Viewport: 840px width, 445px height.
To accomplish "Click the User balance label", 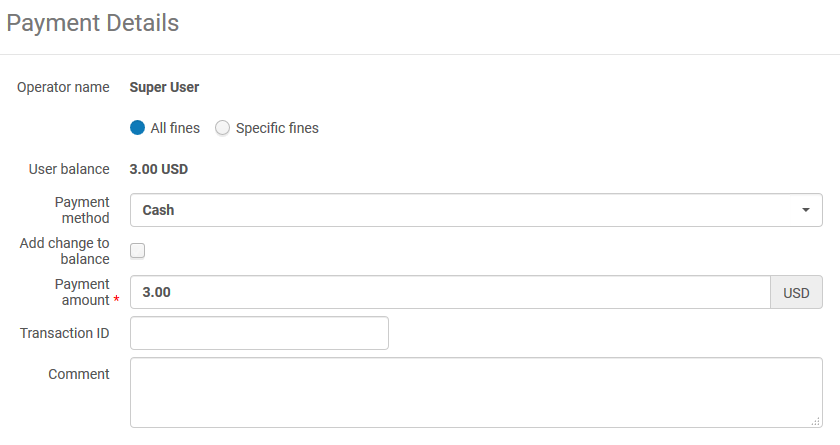I will pos(69,169).
